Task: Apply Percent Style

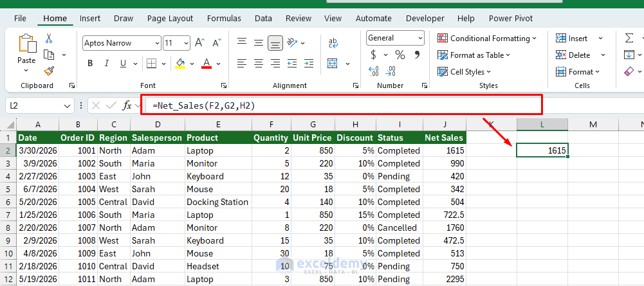Action: click(x=400, y=55)
